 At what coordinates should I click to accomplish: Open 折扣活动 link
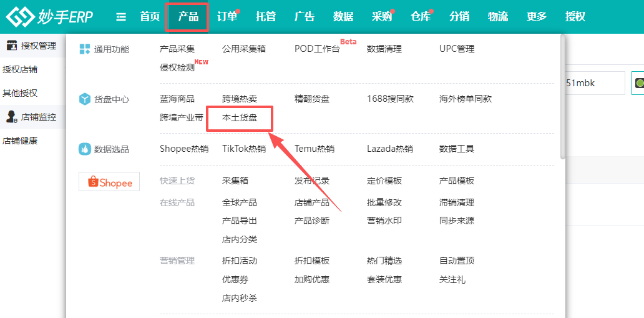tap(240, 261)
